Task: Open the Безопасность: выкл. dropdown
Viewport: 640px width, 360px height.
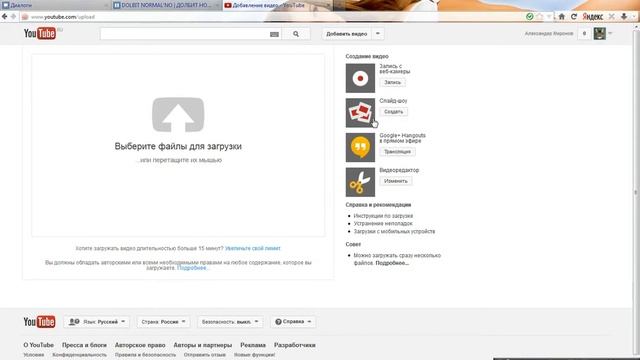Action: click(x=230, y=322)
